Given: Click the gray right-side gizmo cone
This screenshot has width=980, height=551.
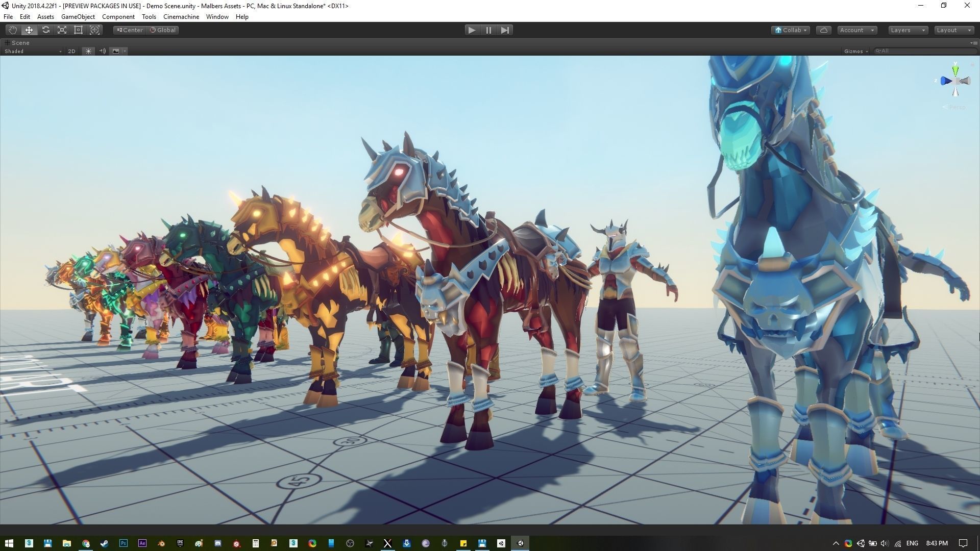Looking at the screenshot, I should point(965,81).
